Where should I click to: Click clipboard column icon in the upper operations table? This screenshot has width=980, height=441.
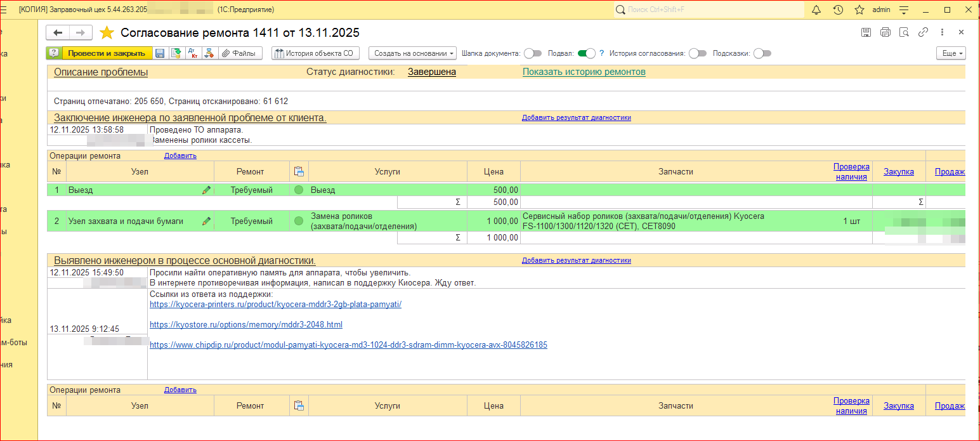299,171
